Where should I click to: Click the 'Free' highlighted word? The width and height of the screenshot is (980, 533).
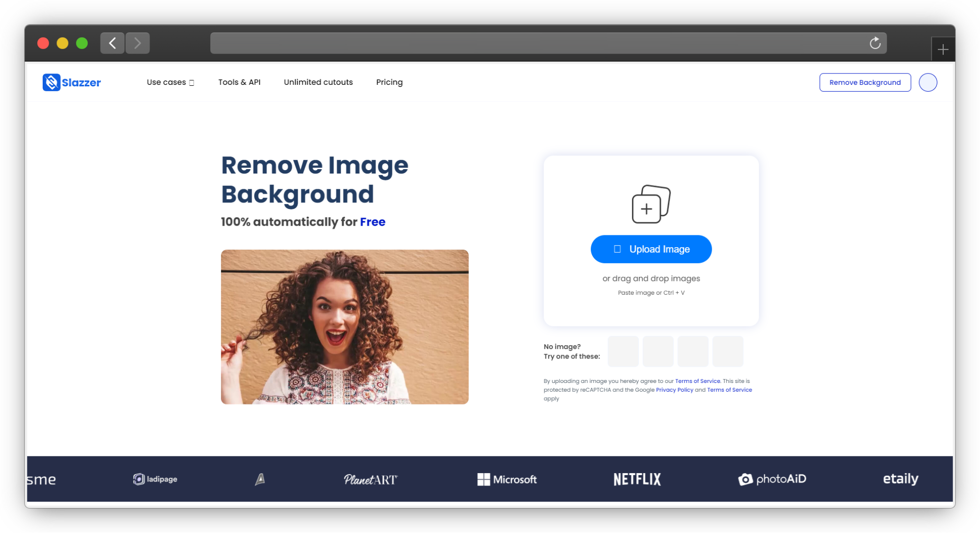coord(373,222)
